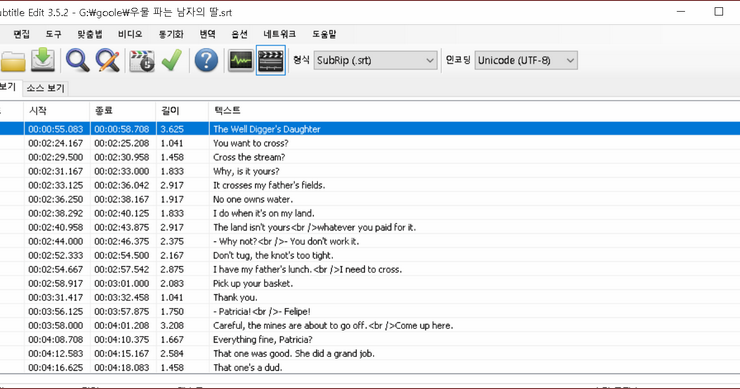Open the 번역 menu

pos(207,34)
